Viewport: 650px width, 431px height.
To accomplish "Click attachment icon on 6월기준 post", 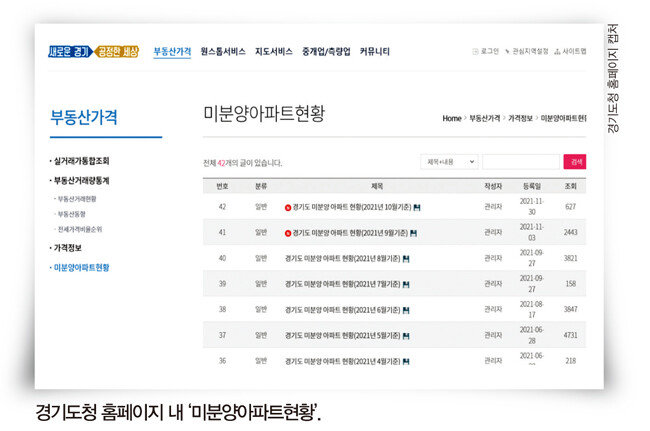I will (x=406, y=310).
